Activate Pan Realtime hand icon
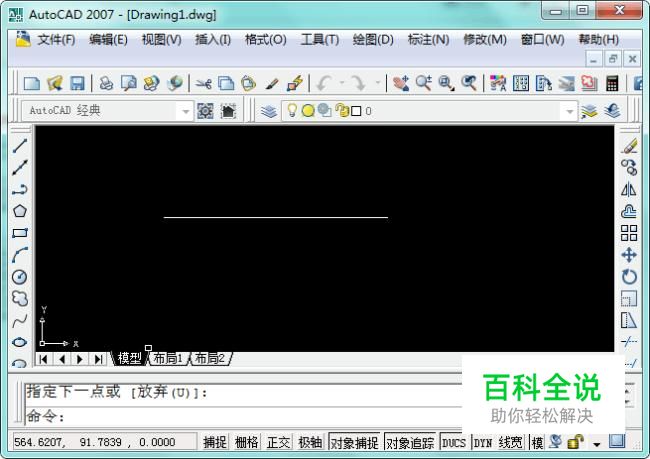Viewport: 650px width, 459px height. point(401,83)
